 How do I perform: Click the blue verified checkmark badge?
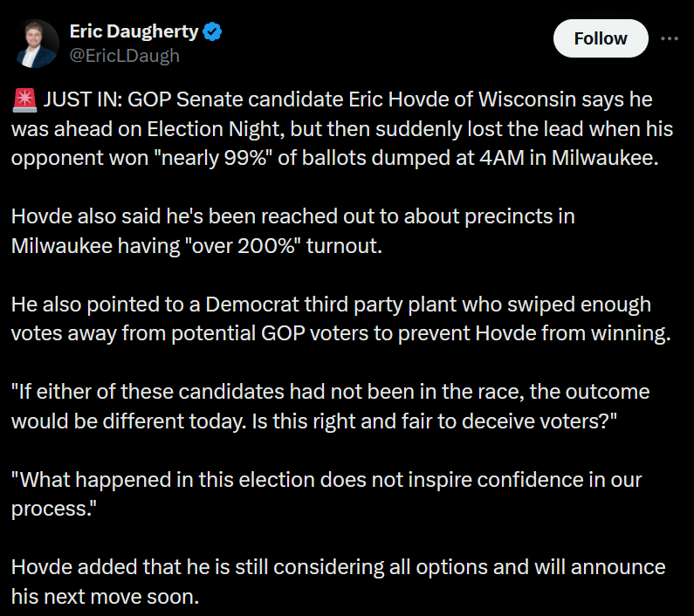(212, 31)
